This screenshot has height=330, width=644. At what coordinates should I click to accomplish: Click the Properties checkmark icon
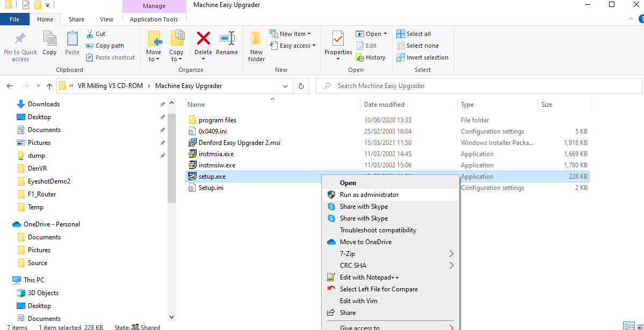[x=338, y=39]
